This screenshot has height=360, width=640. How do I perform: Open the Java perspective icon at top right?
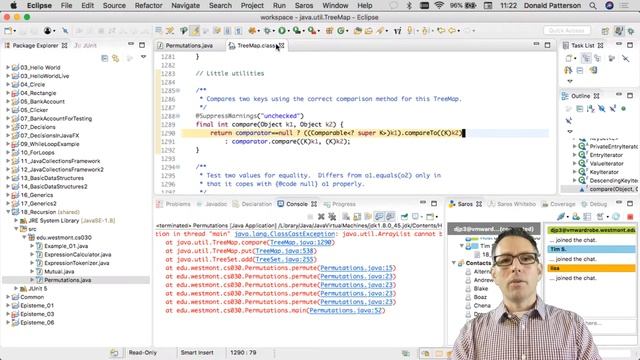619,31
